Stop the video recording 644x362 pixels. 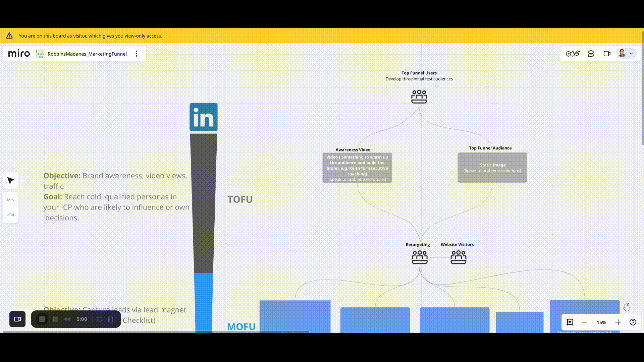[42, 319]
